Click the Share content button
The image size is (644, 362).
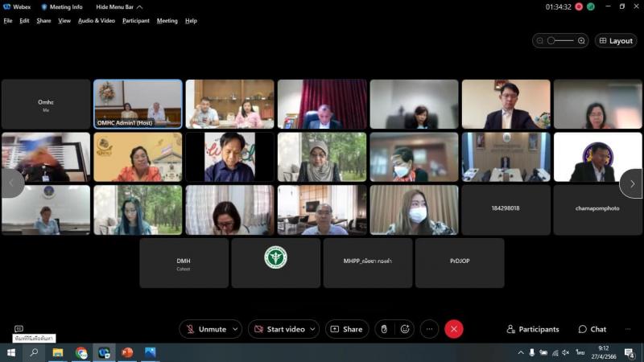(347, 329)
